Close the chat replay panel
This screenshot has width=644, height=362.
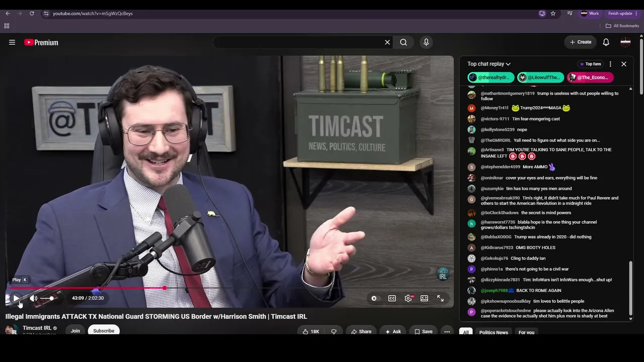coord(624,64)
